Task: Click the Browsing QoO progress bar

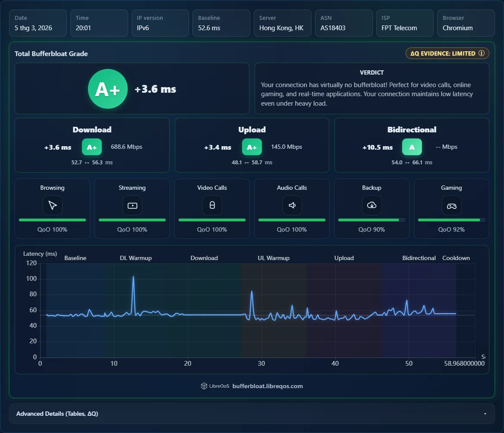Action: click(x=52, y=220)
